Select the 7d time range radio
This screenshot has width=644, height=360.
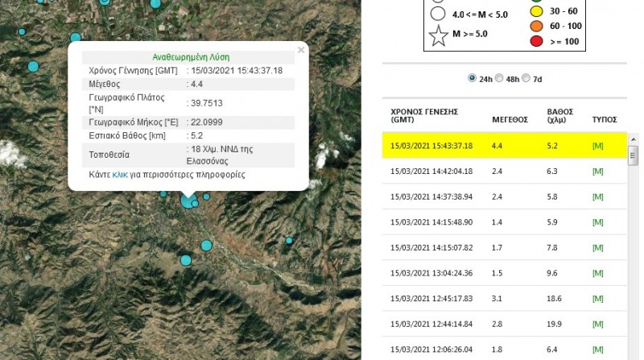[526, 78]
